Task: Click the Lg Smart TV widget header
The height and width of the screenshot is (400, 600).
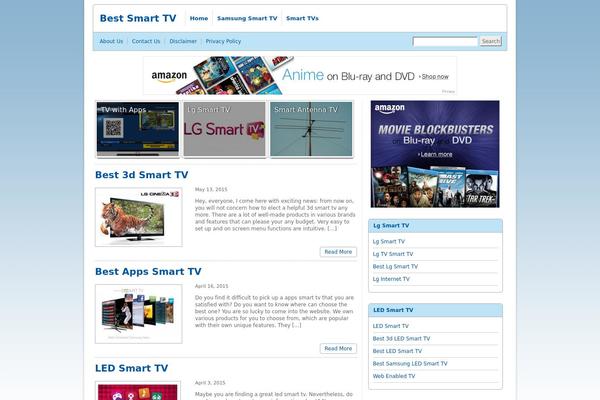Action: click(435, 226)
